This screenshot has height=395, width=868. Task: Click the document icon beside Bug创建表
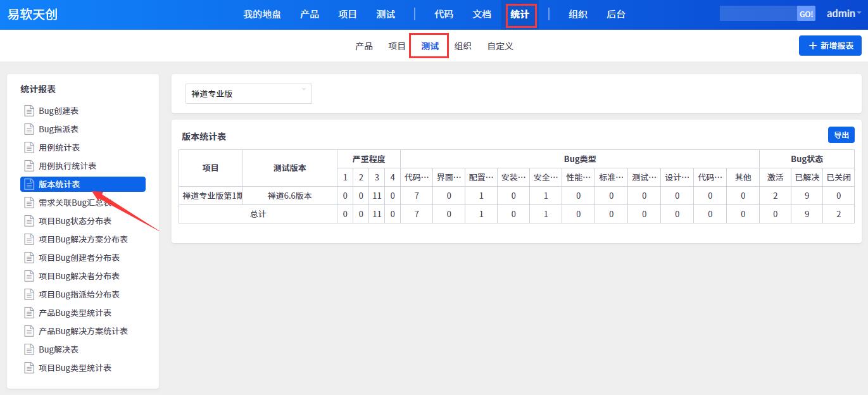tap(28, 111)
